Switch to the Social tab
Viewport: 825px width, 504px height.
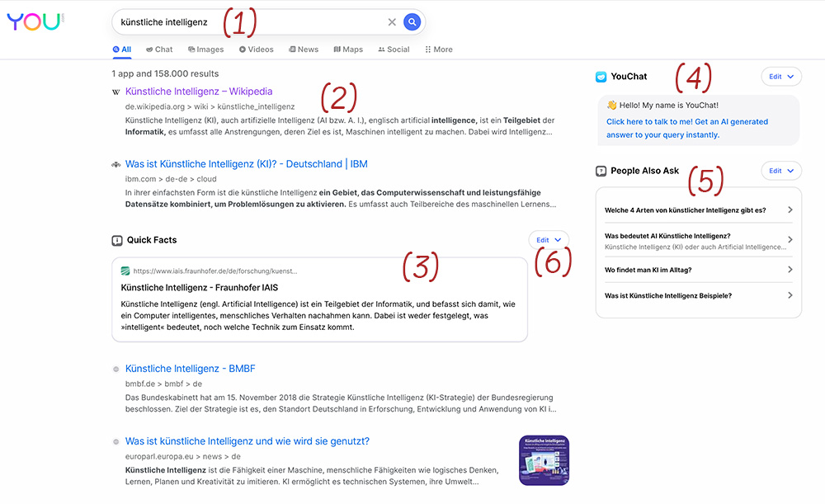pyautogui.click(x=394, y=49)
